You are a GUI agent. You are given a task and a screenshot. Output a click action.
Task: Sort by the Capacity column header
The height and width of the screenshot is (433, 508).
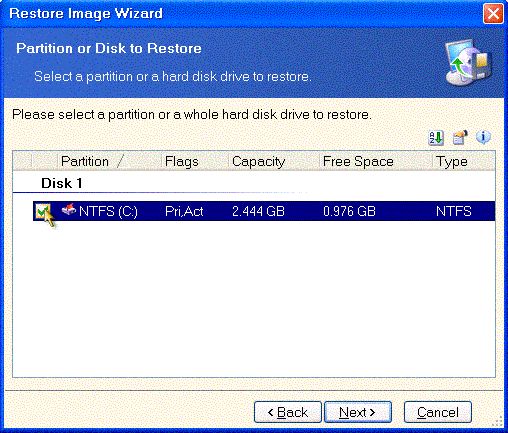coord(274,161)
